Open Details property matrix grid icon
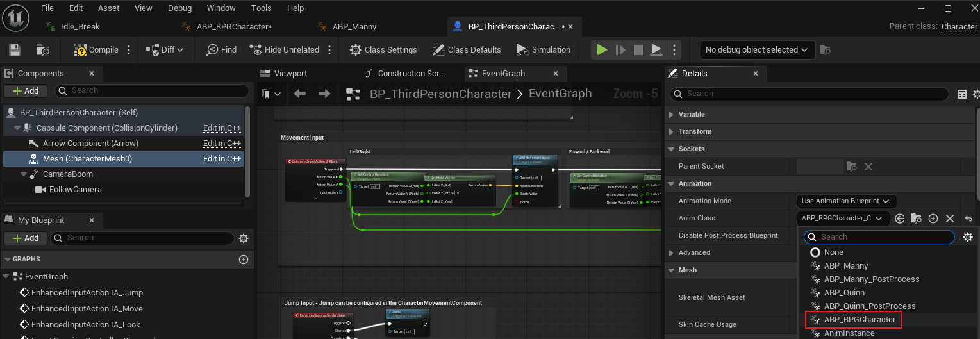This screenshot has width=980, height=339. click(962, 94)
